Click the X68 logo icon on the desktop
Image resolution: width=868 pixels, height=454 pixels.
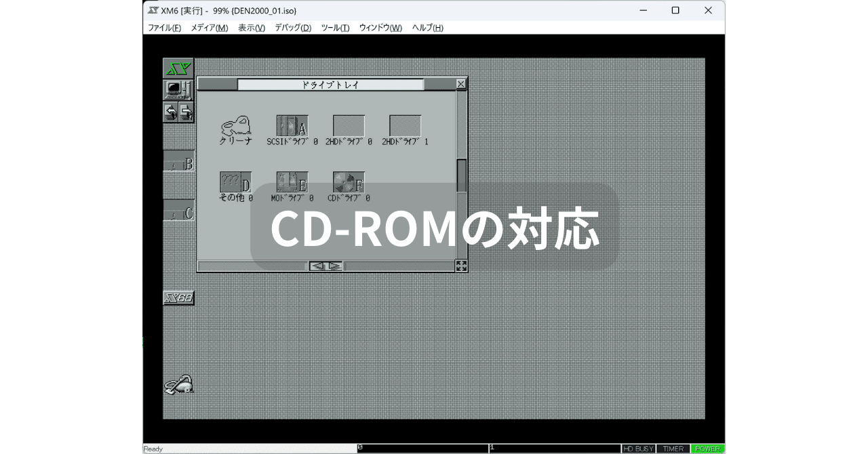(x=178, y=298)
